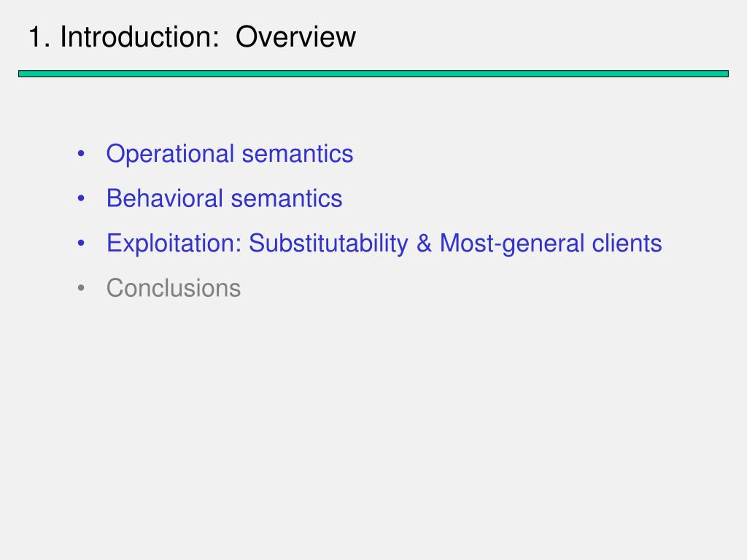This screenshot has height=560, width=747.
Task: Select the word "Overview" in the title
Action: click(x=295, y=36)
